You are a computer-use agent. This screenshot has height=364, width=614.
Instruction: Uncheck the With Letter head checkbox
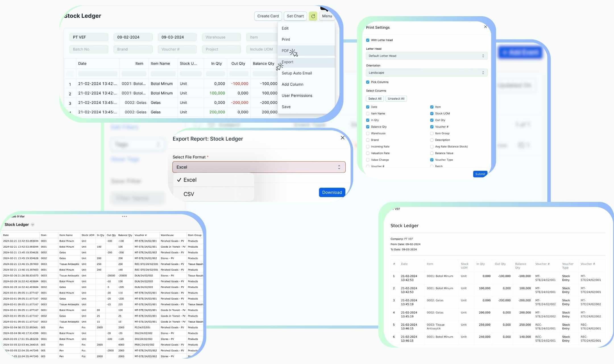(x=368, y=40)
